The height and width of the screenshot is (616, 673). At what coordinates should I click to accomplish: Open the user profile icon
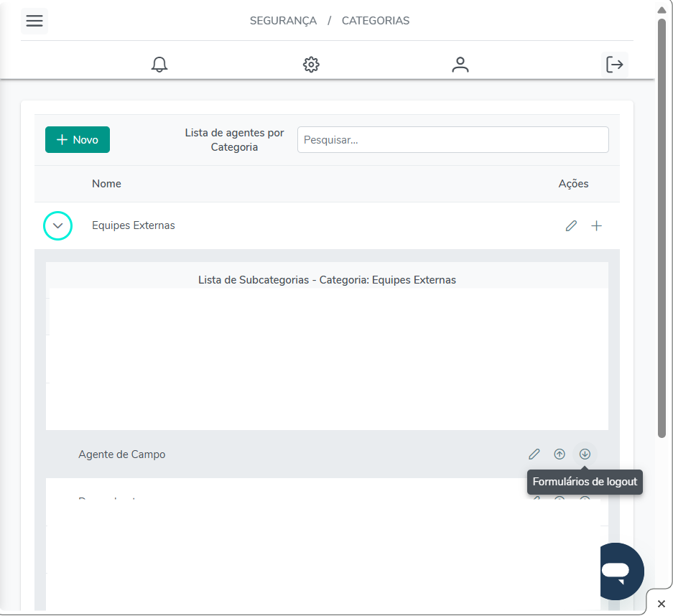tap(460, 65)
